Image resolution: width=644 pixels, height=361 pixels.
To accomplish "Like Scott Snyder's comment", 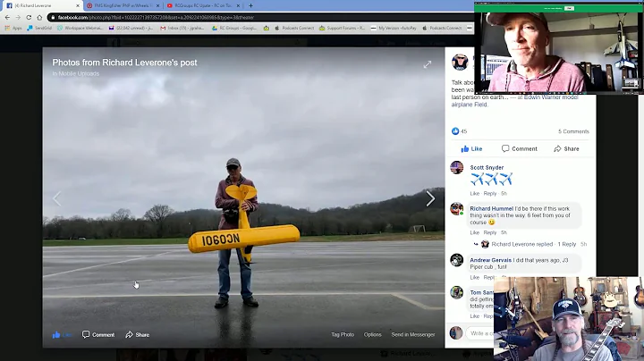I will coord(474,194).
